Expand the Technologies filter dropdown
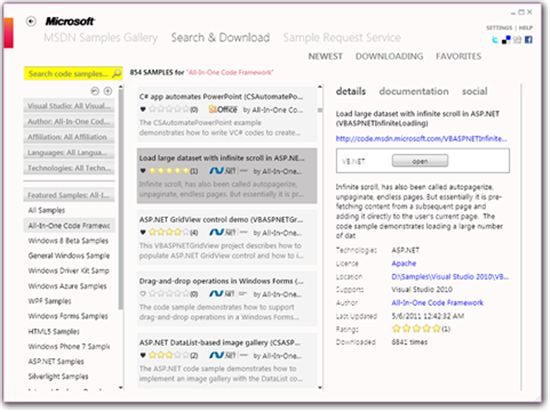 point(69,168)
